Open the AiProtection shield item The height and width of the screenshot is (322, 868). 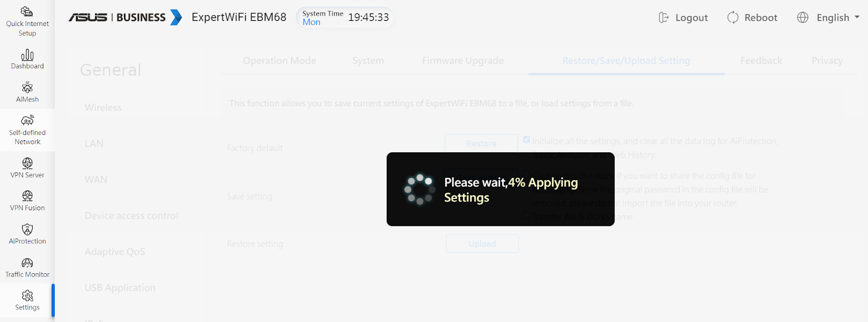pyautogui.click(x=27, y=234)
